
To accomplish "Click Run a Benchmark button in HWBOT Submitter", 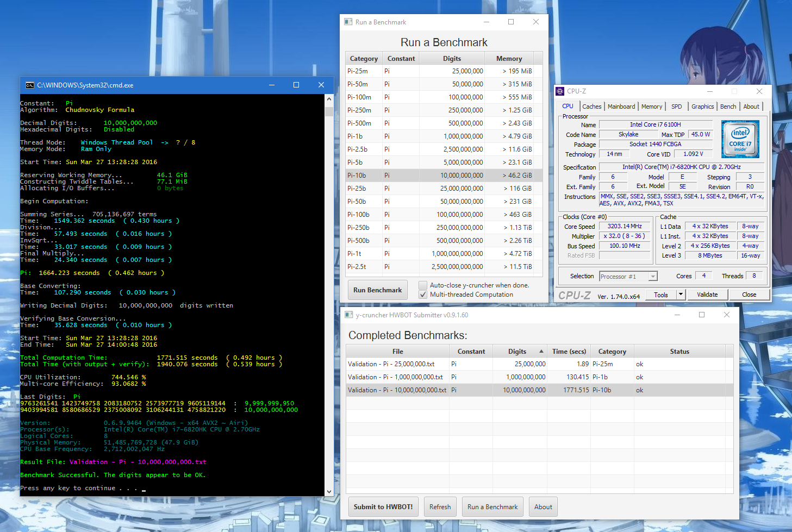I will click(492, 507).
